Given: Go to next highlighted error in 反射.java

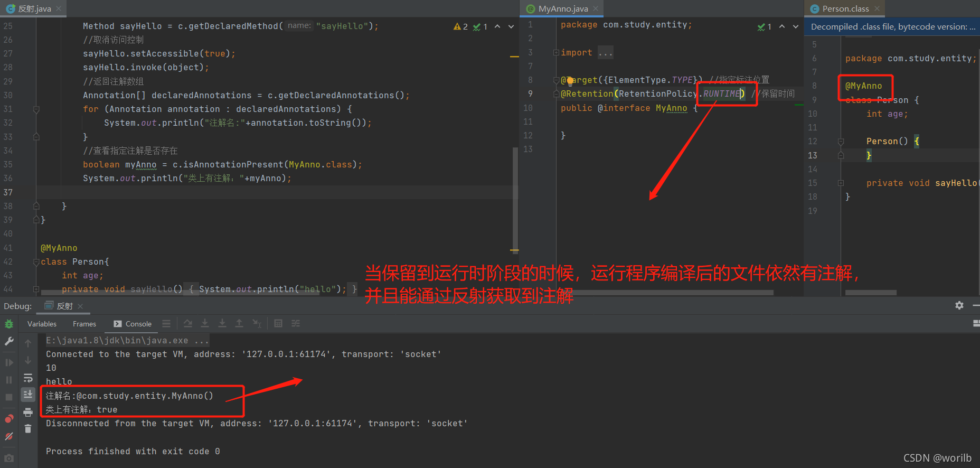Looking at the screenshot, I should (x=511, y=26).
